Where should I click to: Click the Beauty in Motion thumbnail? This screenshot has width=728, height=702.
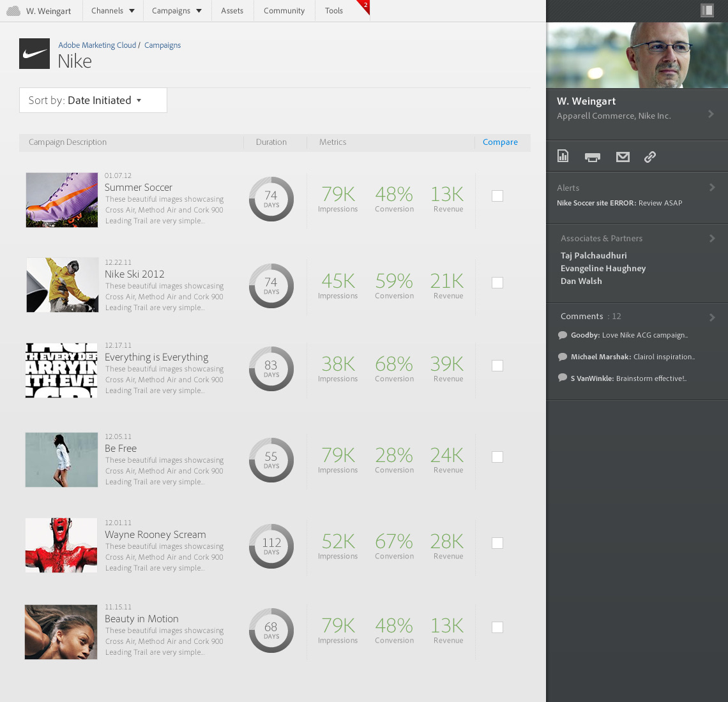tap(61, 632)
